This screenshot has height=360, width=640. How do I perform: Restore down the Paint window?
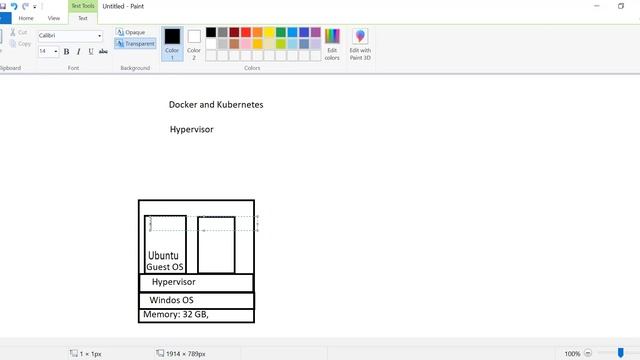pos(621,6)
